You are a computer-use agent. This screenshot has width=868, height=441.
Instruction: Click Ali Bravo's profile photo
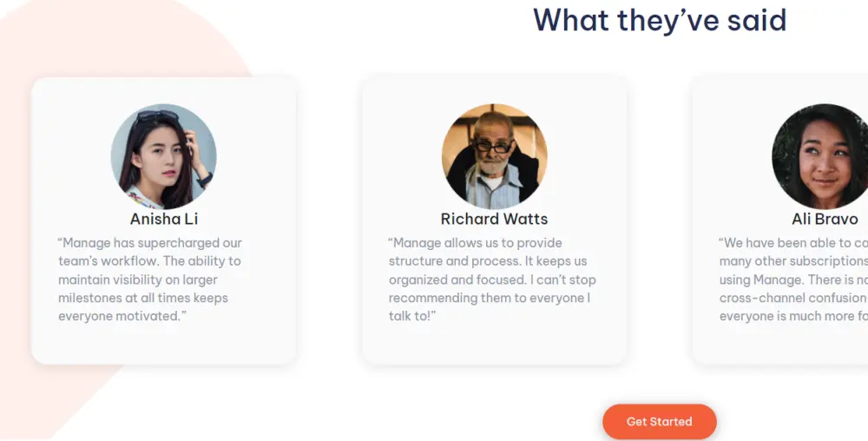[820, 156]
